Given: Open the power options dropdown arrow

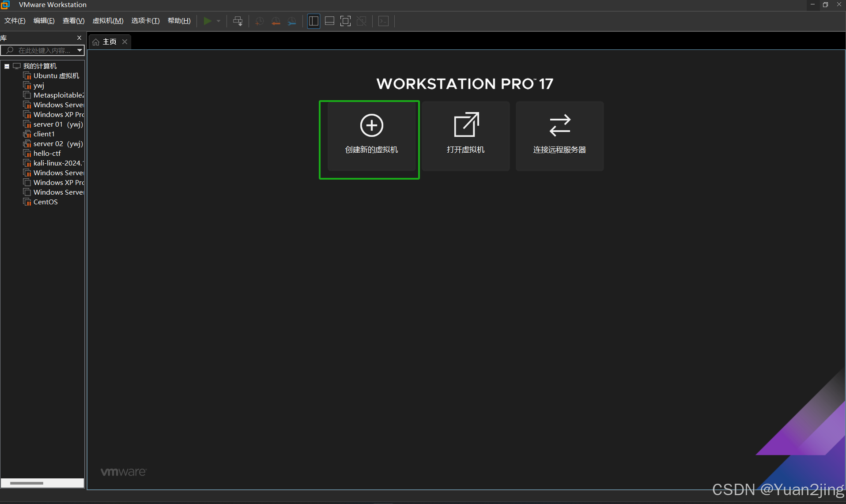Looking at the screenshot, I should (219, 21).
